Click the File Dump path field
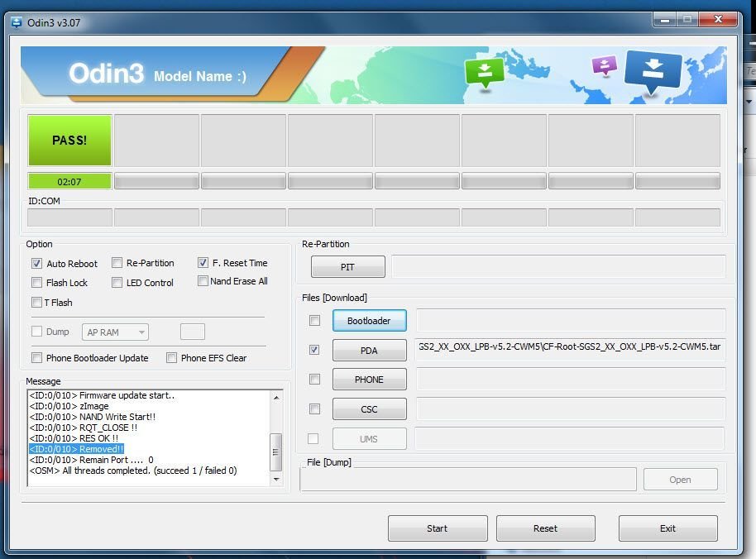 coord(468,479)
